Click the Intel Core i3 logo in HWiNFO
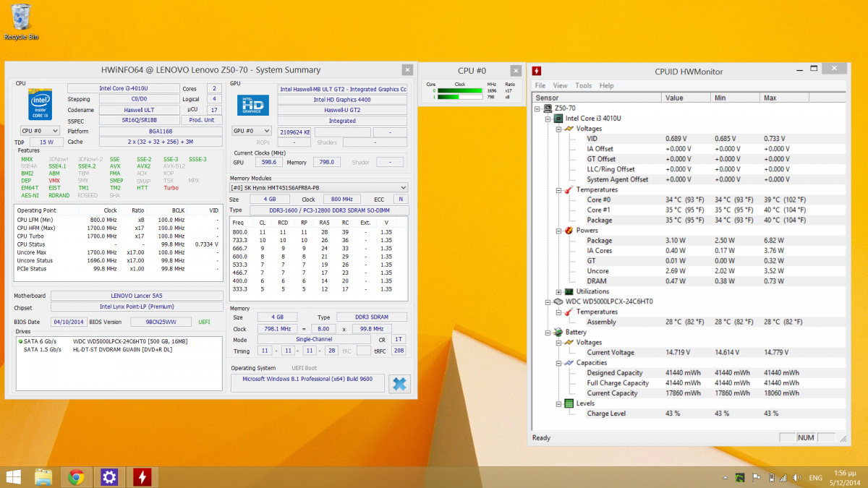This screenshot has width=868, height=488. pos(39,105)
